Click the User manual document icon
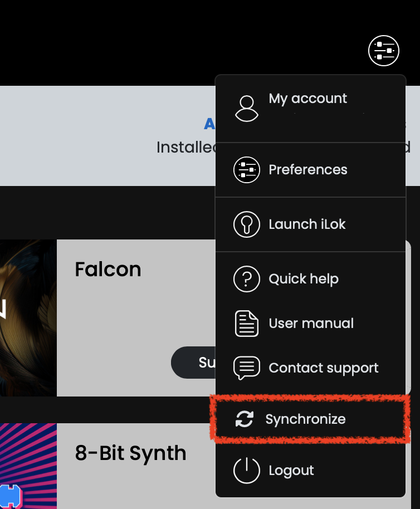Viewport: 420px width, 509px height. coord(247,324)
